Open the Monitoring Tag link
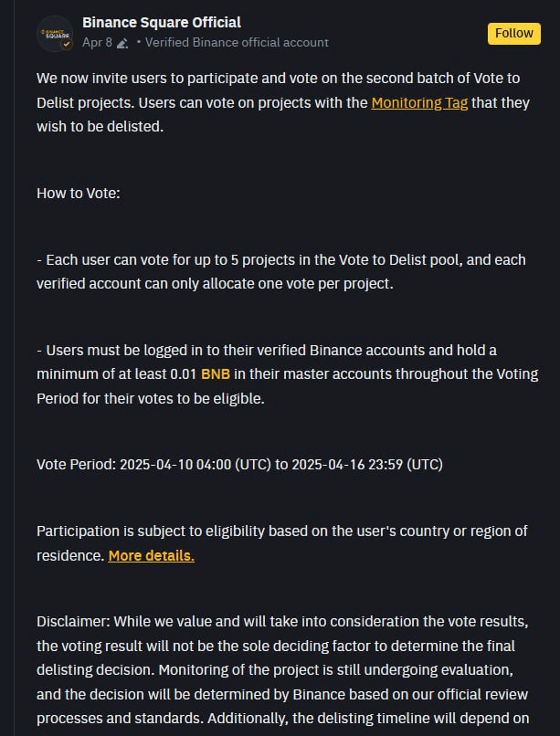Screen dimensions: 560x736 click(419, 102)
